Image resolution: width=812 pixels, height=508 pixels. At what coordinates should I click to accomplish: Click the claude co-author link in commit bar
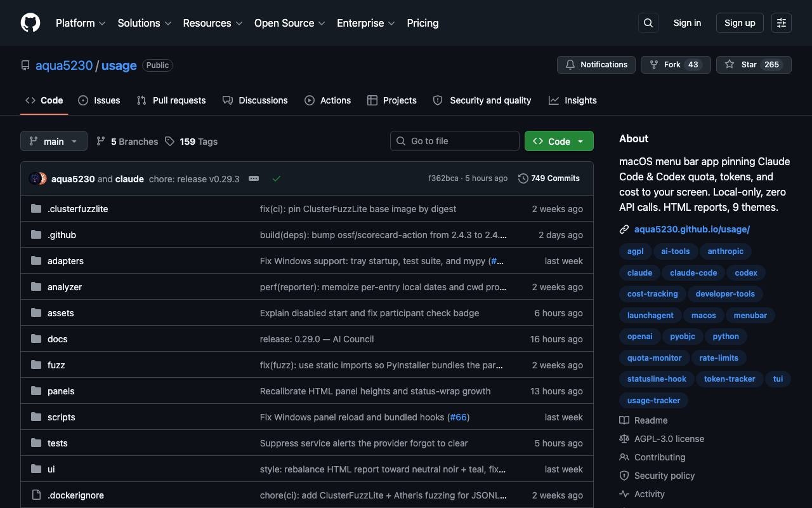129,179
